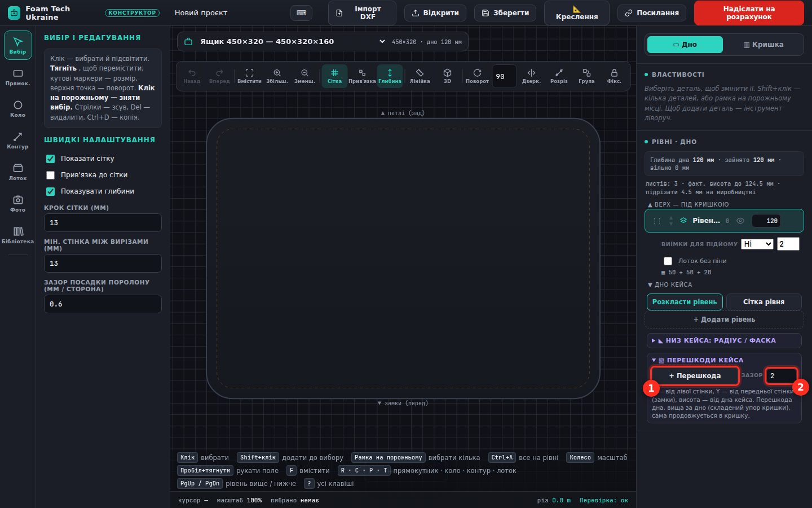Open the keyboard shortcuts icon in header
The width and height of the screenshot is (812, 508).
(x=301, y=13)
